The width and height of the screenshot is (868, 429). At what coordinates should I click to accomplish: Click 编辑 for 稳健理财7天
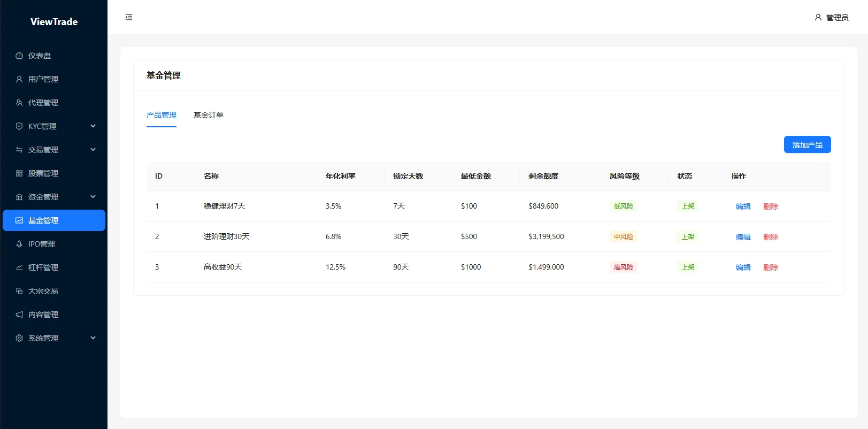tap(743, 206)
